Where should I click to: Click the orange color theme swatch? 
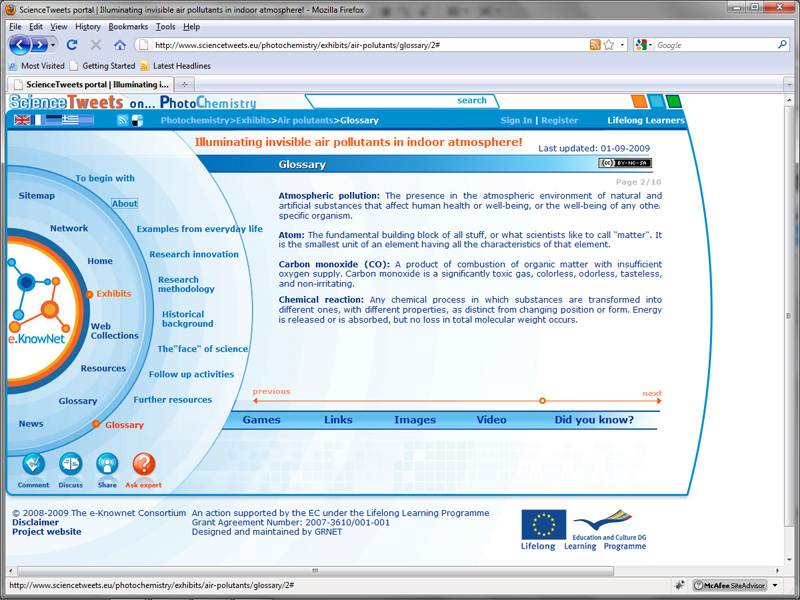[x=639, y=101]
